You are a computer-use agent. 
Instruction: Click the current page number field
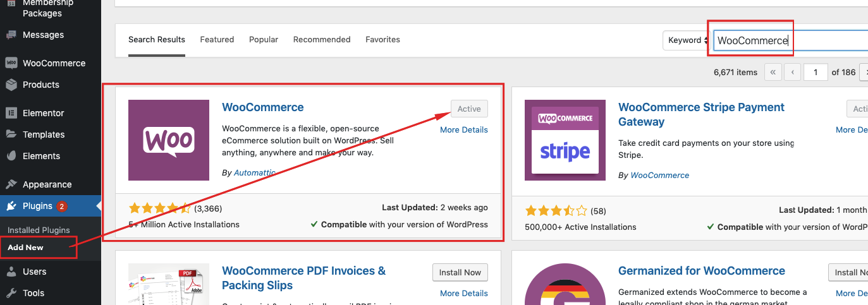tap(816, 72)
